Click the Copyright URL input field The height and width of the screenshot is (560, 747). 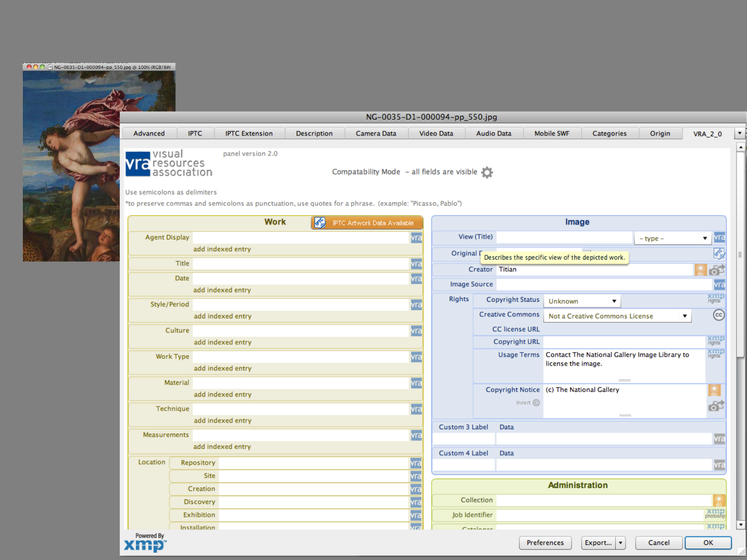[x=625, y=342]
